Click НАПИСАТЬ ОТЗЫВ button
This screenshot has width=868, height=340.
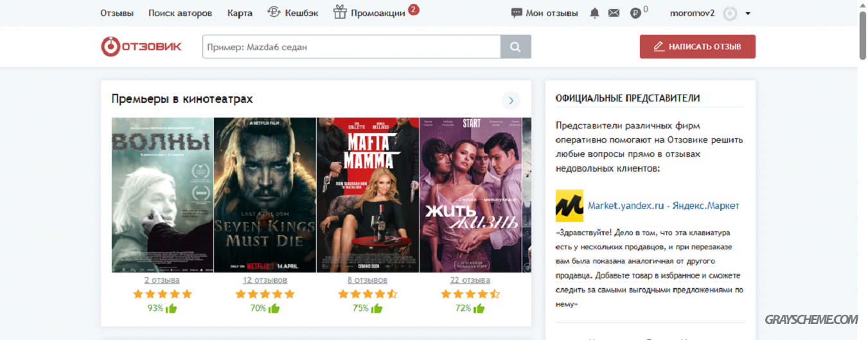click(x=698, y=47)
